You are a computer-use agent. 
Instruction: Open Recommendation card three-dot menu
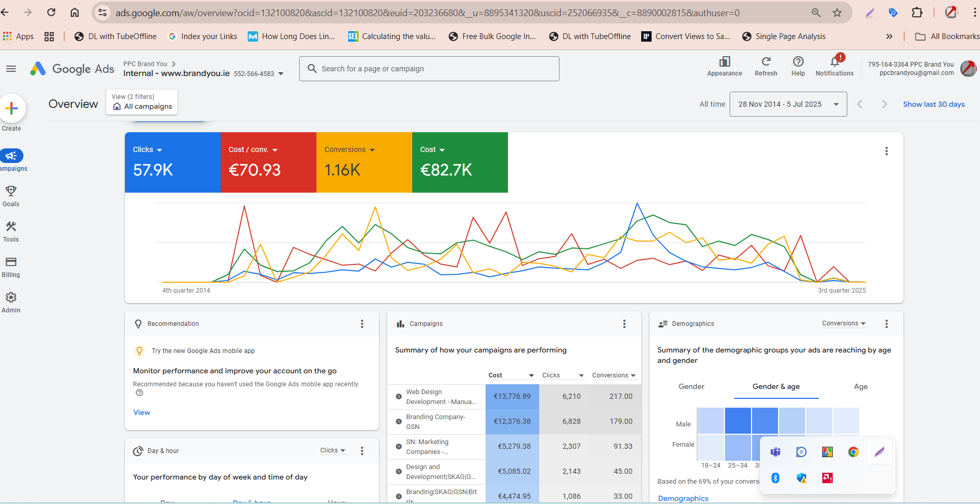(362, 324)
